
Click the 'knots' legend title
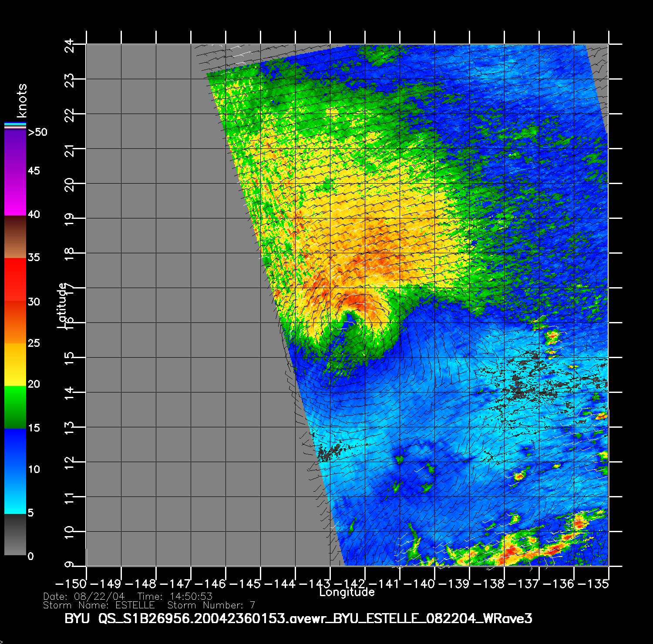pyautogui.click(x=22, y=101)
